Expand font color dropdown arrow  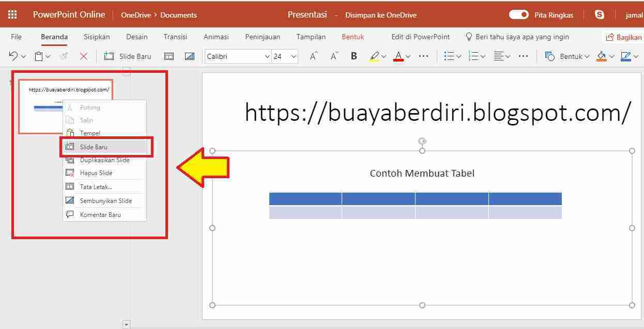tap(408, 57)
